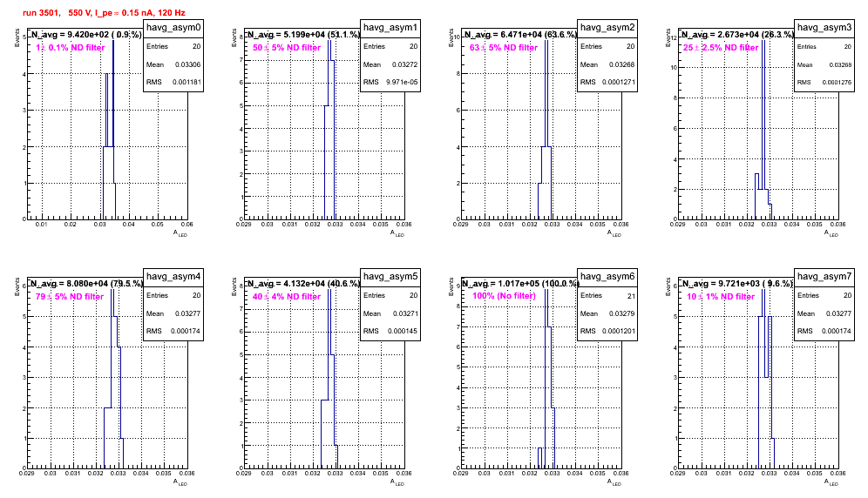868x498 pixels.
Task: Click Entries value 20 in havg_asym0
Action: pos(196,46)
